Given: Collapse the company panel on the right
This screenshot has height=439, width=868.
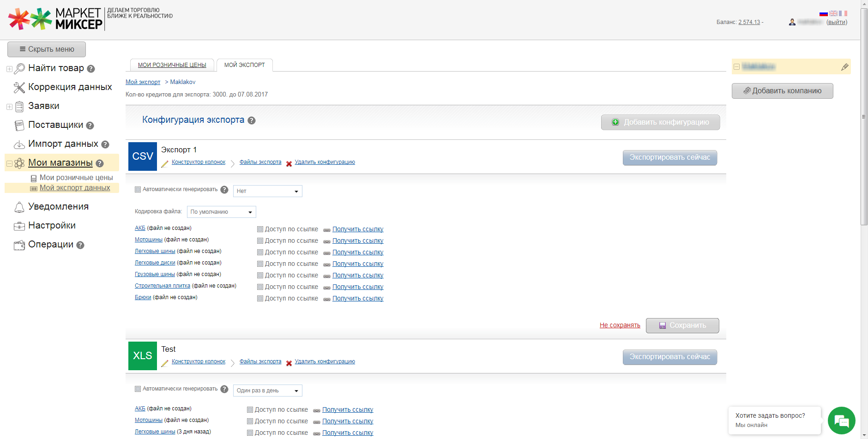Looking at the screenshot, I should tap(737, 67).
